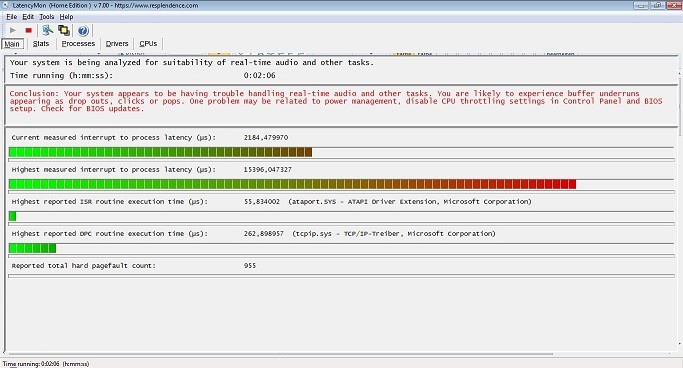
Task: Switch to the Drivers tab
Action: (117, 44)
